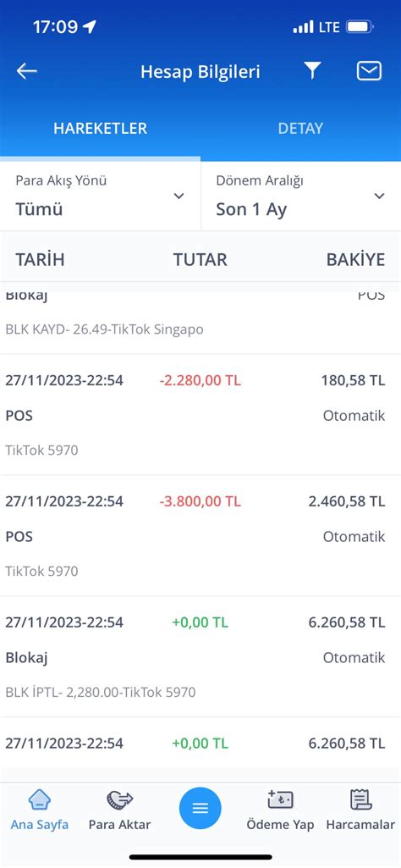This screenshot has height=868, width=401.
Task: Open the filter funnel icon
Action: coord(312,70)
